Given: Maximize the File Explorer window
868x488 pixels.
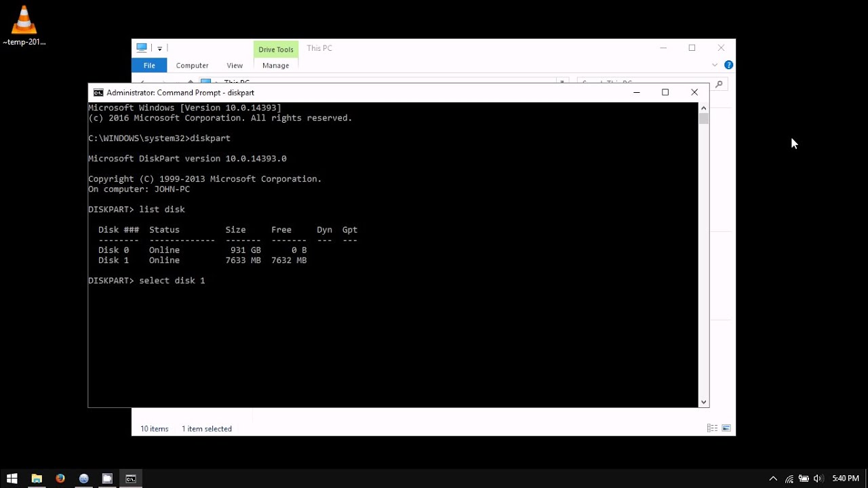Looking at the screenshot, I should [692, 48].
